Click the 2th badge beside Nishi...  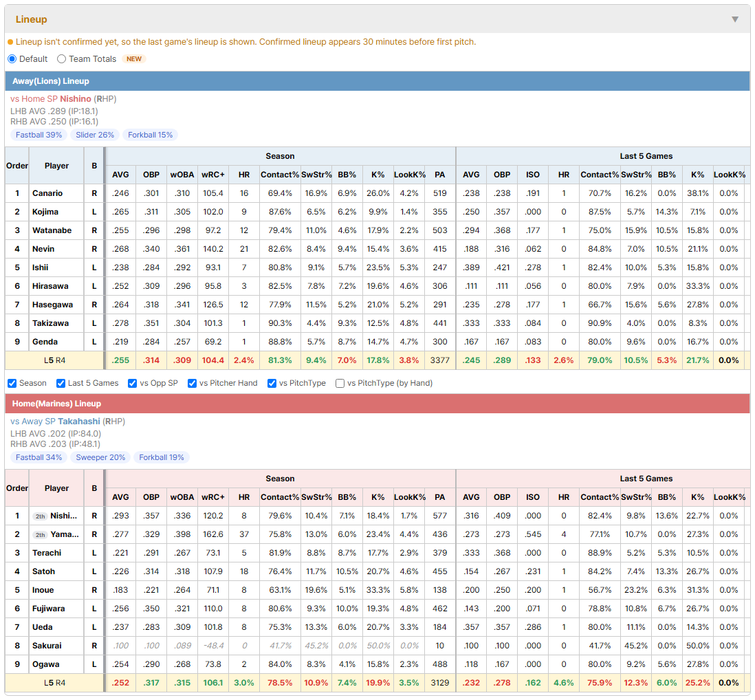41,516
